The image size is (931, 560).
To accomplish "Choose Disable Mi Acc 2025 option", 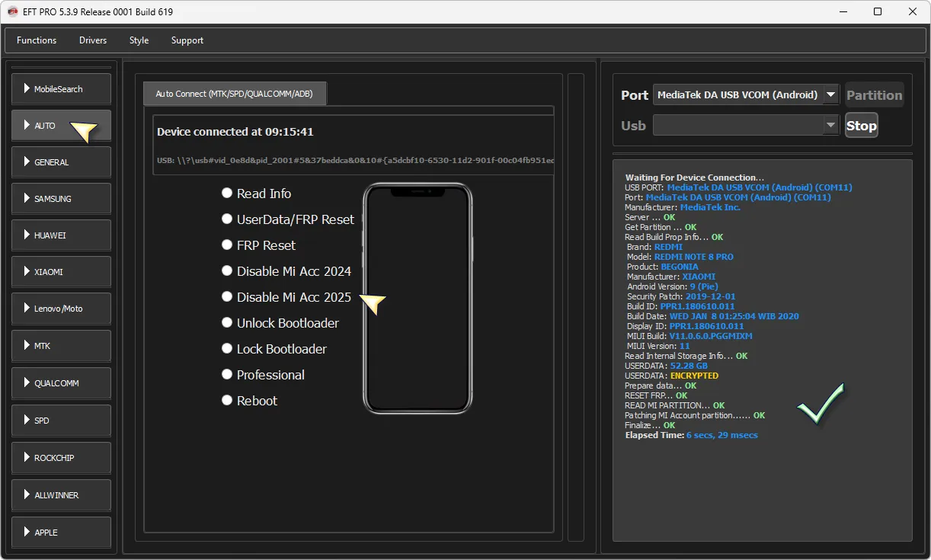I will 227,297.
